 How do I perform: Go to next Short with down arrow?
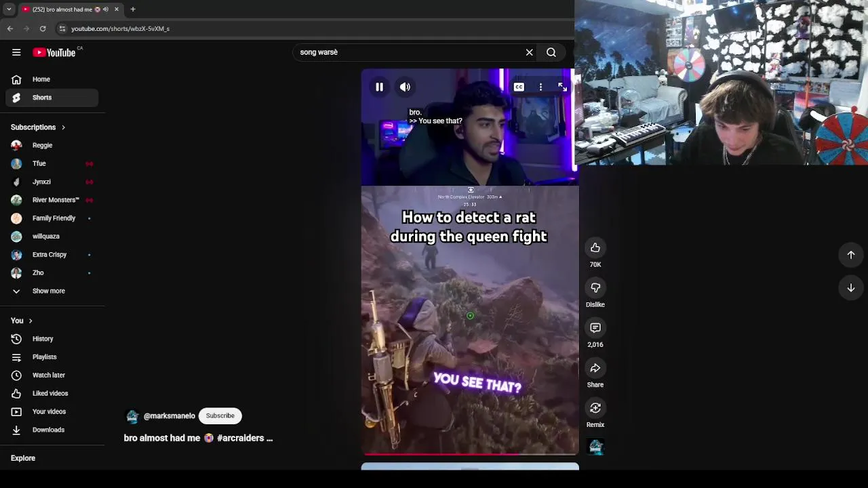click(x=851, y=288)
